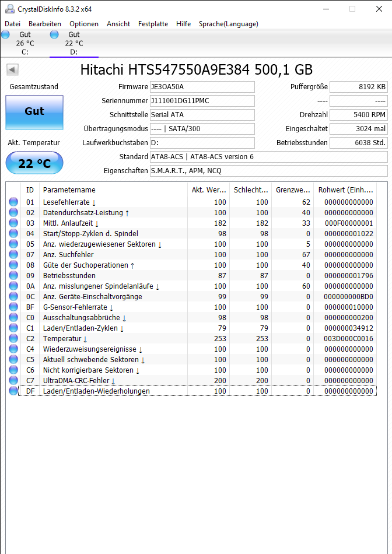The image size is (392, 554).
Task: Open the Optionen menu
Action: [x=84, y=24]
